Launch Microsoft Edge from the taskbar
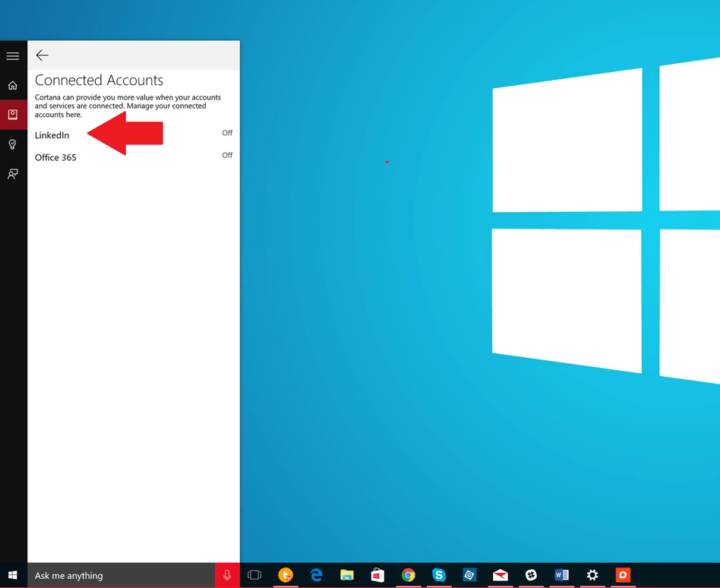The image size is (720, 588). (316, 575)
